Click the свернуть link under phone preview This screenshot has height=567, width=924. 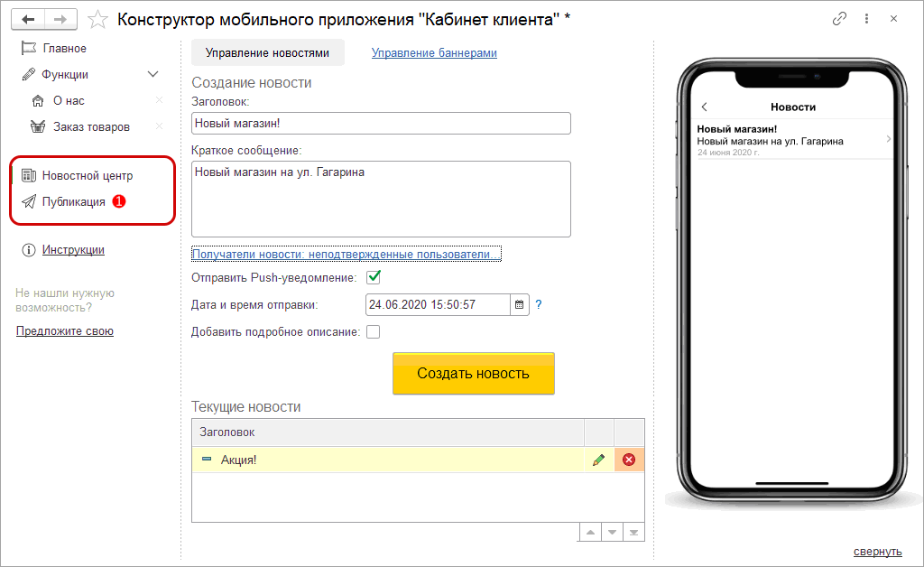click(877, 552)
